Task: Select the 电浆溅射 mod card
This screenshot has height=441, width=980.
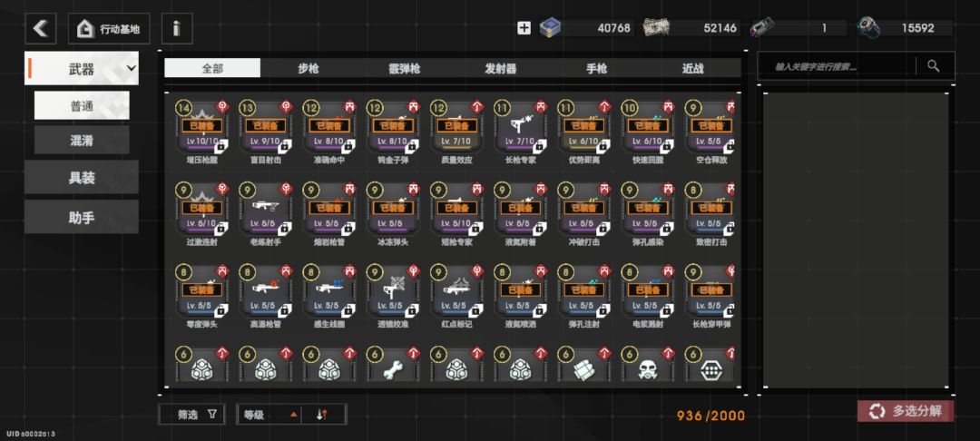Action: [x=648, y=296]
